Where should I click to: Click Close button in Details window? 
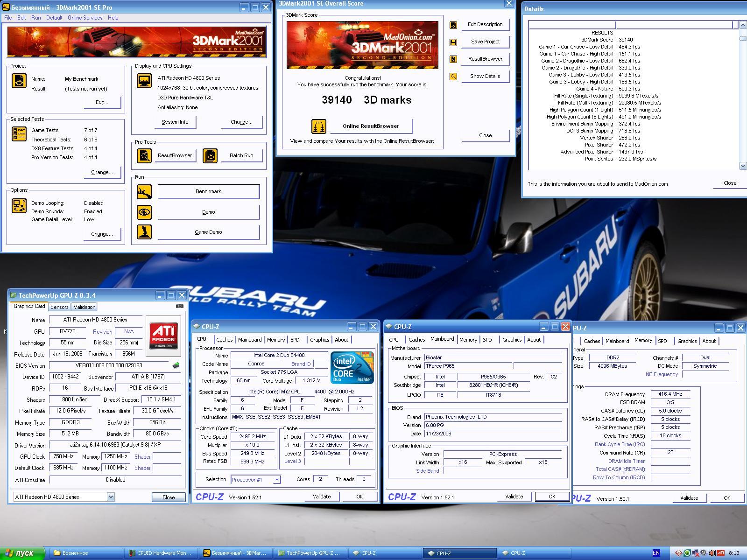coord(730,183)
